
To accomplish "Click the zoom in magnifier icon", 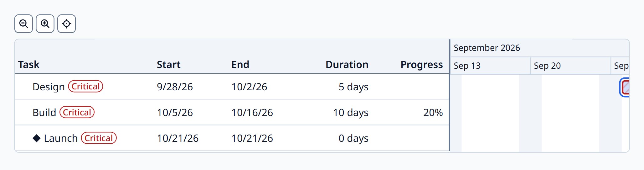I will 45,24.
